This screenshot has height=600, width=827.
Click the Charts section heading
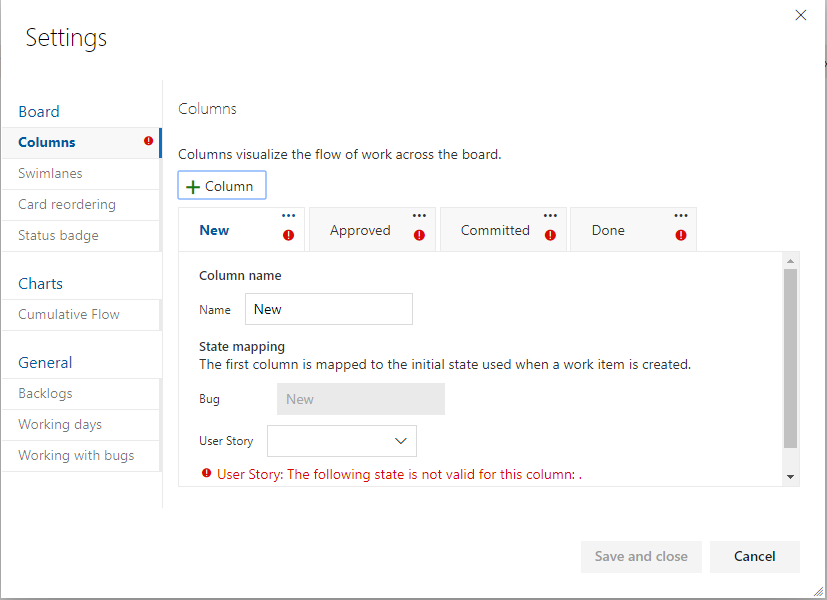[41, 284]
